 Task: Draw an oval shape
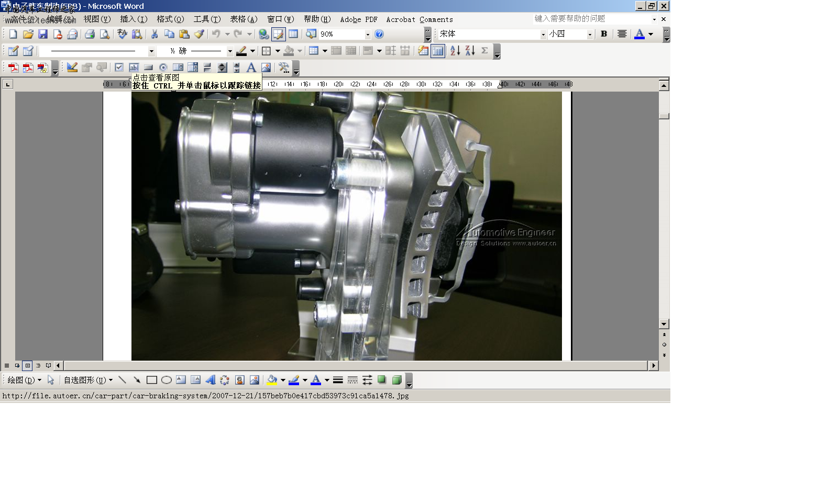point(167,380)
